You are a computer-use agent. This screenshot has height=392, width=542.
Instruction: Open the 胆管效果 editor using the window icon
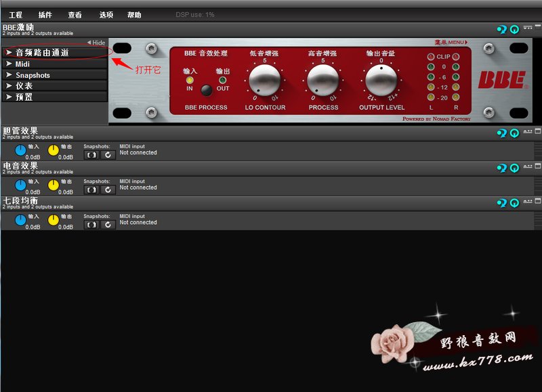538,131
